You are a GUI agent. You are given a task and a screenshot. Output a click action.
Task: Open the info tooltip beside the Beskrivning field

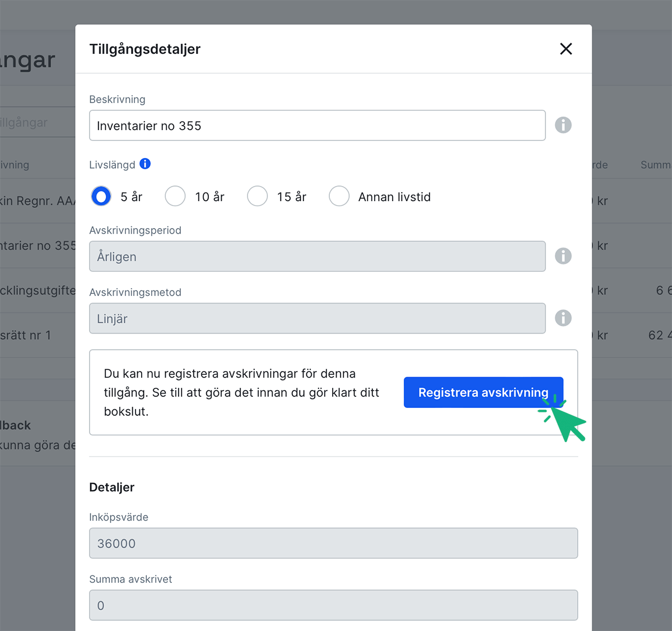click(563, 125)
